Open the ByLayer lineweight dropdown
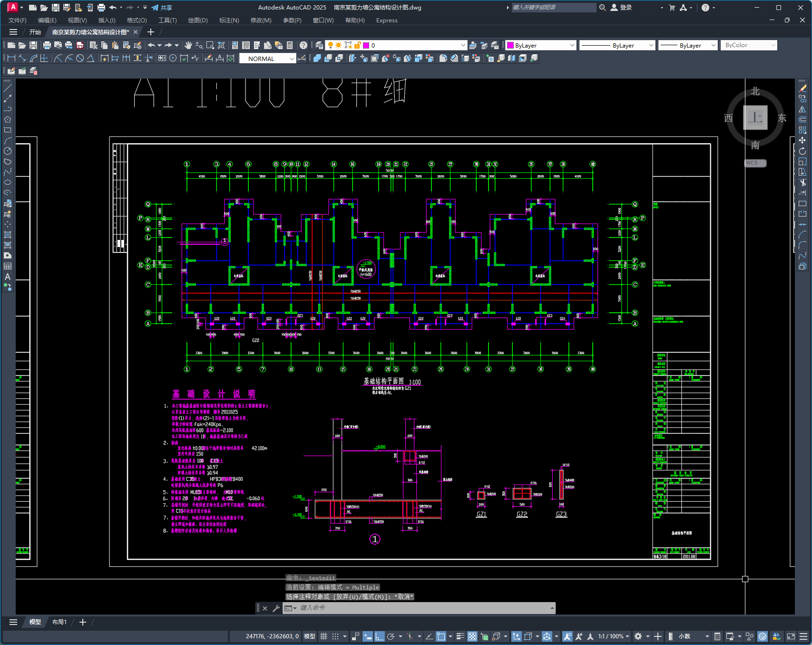The height and width of the screenshot is (645, 812). coord(688,45)
